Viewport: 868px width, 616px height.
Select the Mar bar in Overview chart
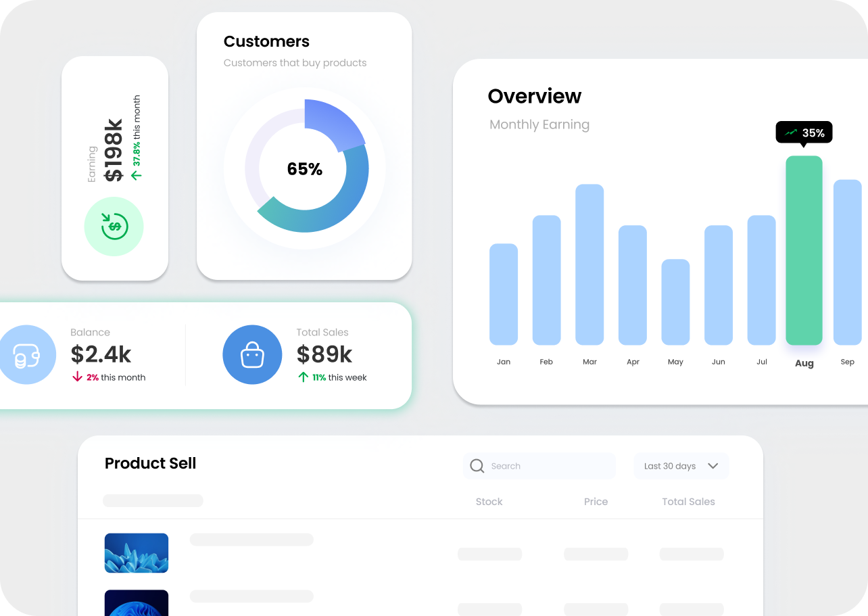(x=589, y=264)
